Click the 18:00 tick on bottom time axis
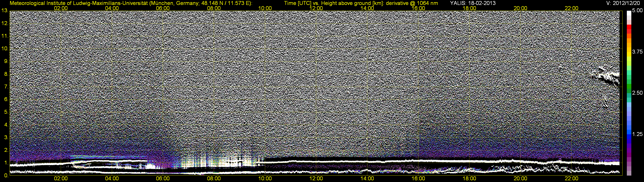 tap(469, 179)
